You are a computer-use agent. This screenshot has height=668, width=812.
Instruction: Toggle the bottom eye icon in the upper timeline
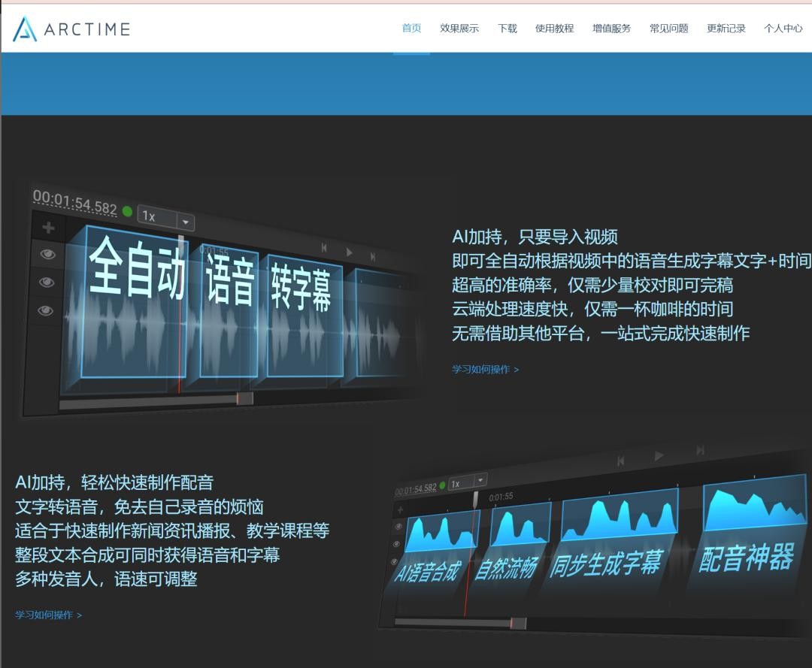(x=46, y=310)
